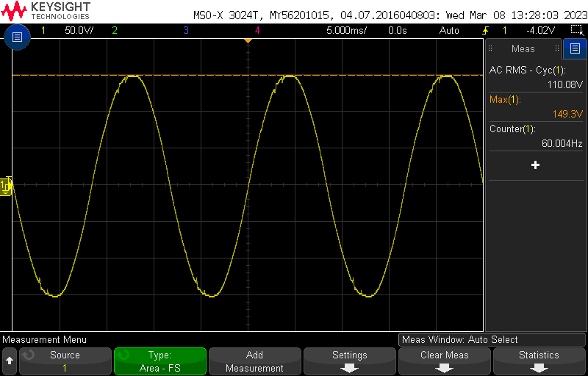
Task: Click the Keysight Technologies logo
Action: (x=46, y=11)
